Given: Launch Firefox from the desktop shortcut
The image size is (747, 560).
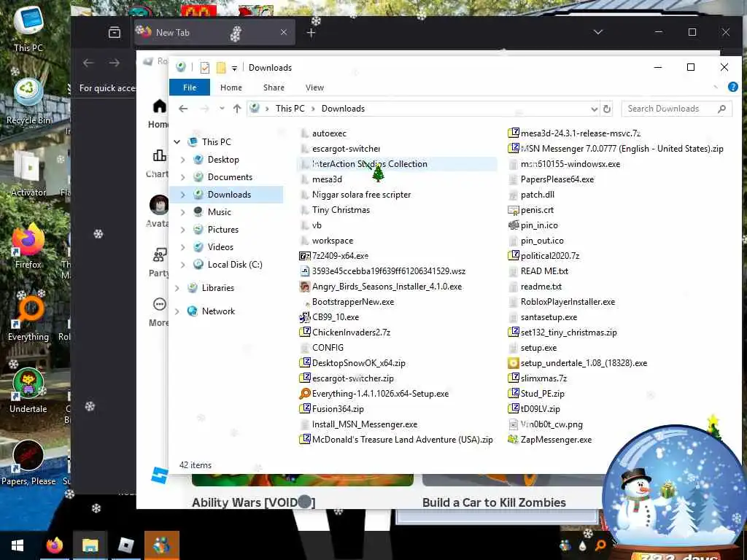Looking at the screenshot, I should (28, 246).
